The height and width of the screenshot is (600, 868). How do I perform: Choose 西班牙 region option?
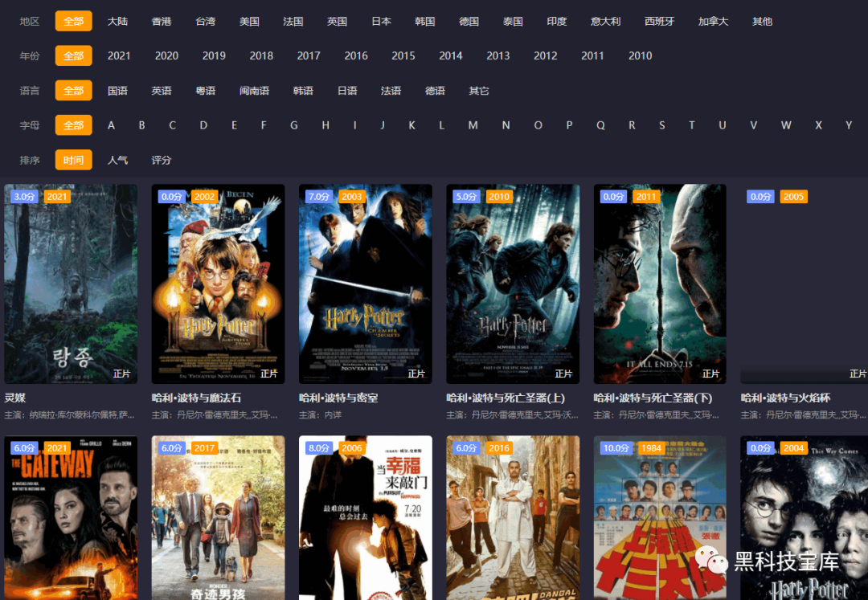tap(659, 22)
